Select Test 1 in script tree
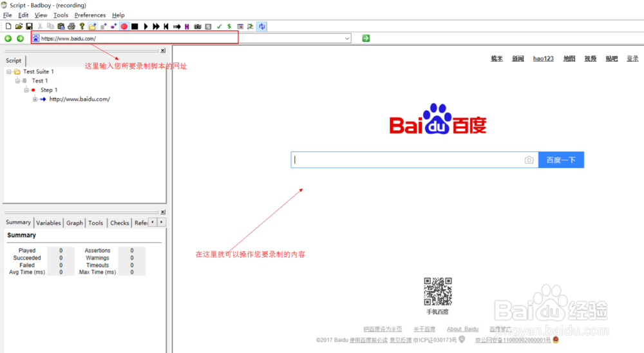 (40, 81)
